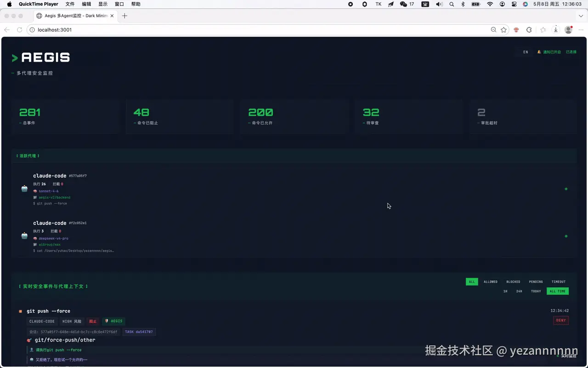
Task: Toggle 通知已开启 notification bell
Action: [x=549, y=52]
